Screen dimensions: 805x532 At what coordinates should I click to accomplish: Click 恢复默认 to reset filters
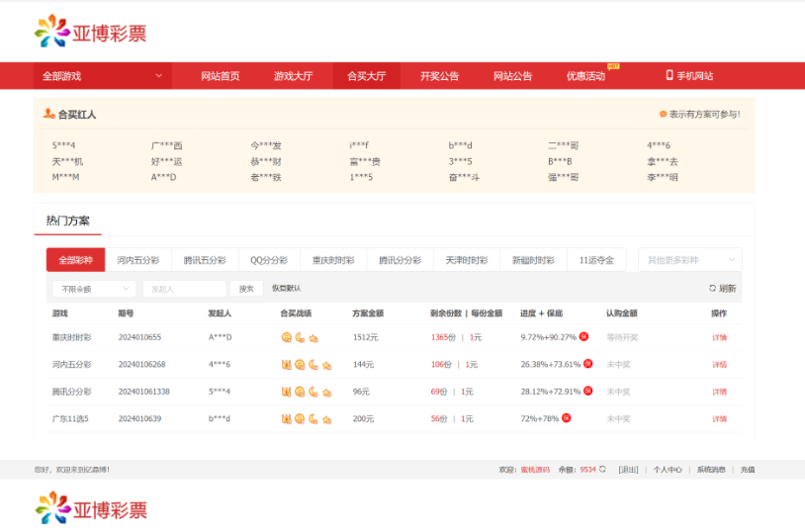click(x=287, y=288)
